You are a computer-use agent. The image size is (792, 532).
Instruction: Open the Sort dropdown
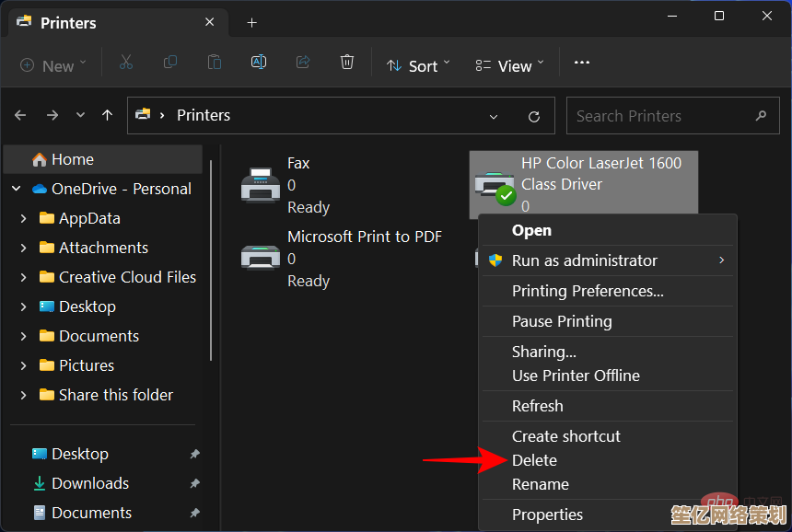click(x=418, y=65)
